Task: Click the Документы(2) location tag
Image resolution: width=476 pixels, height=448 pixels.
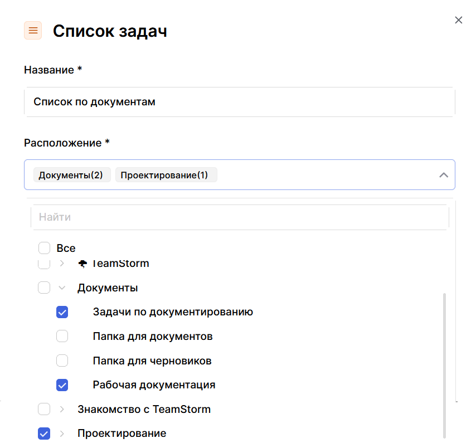Action: (x=71, y=175)
